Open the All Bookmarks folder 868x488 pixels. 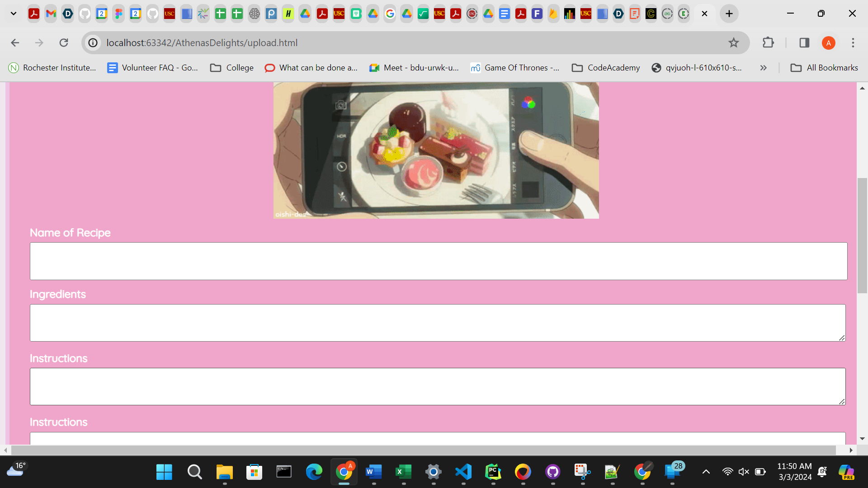(x=824, y=68)
